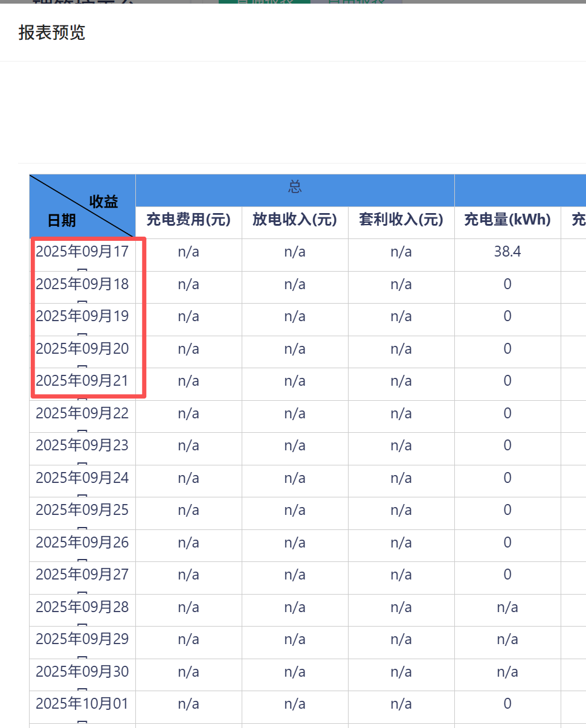
Task: Select the 总 group header cell
Action: coord(295,188)
